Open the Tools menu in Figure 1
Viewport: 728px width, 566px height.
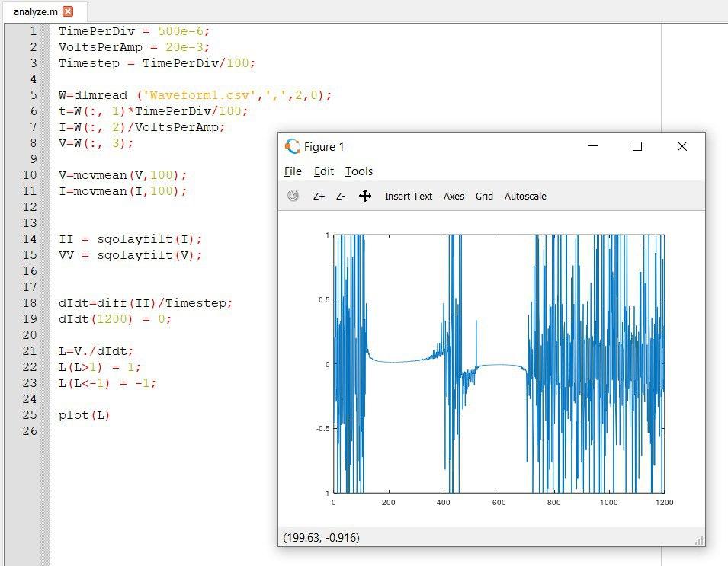(358, 171)
